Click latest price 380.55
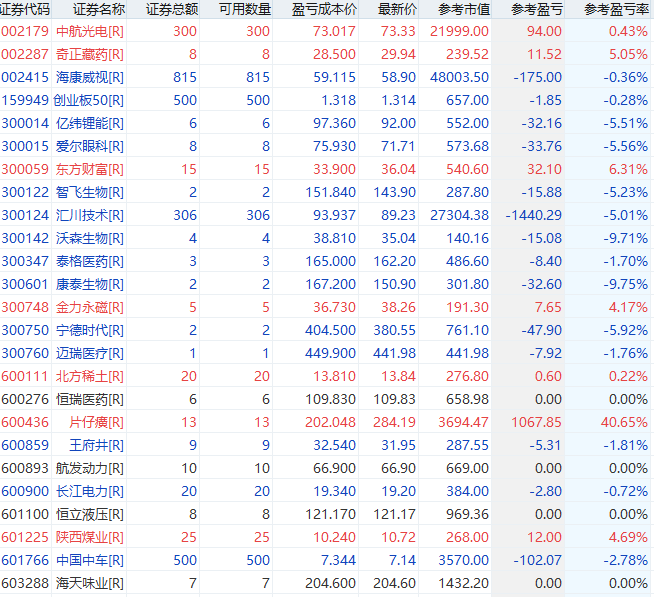The image size is (654, 597). pos(394,330)
